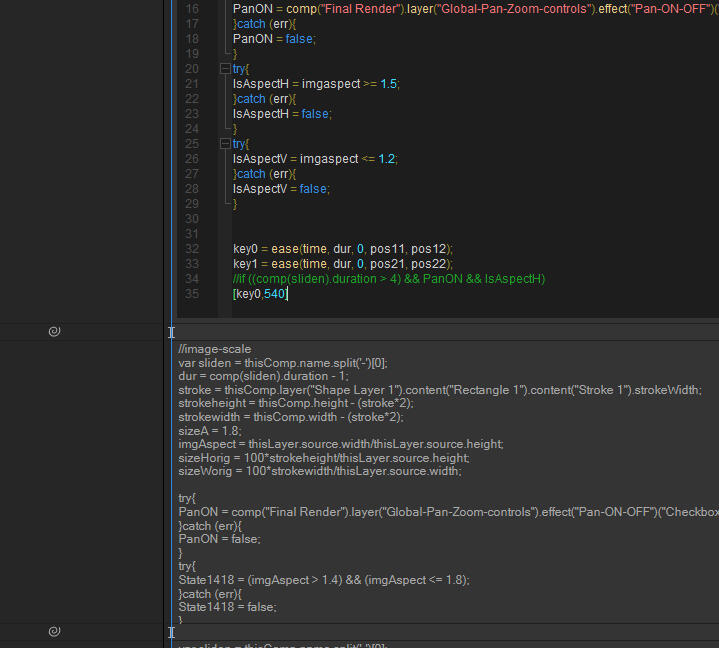
Task: Select line number 35 in the gutter
Action: (x=192, y=294)
